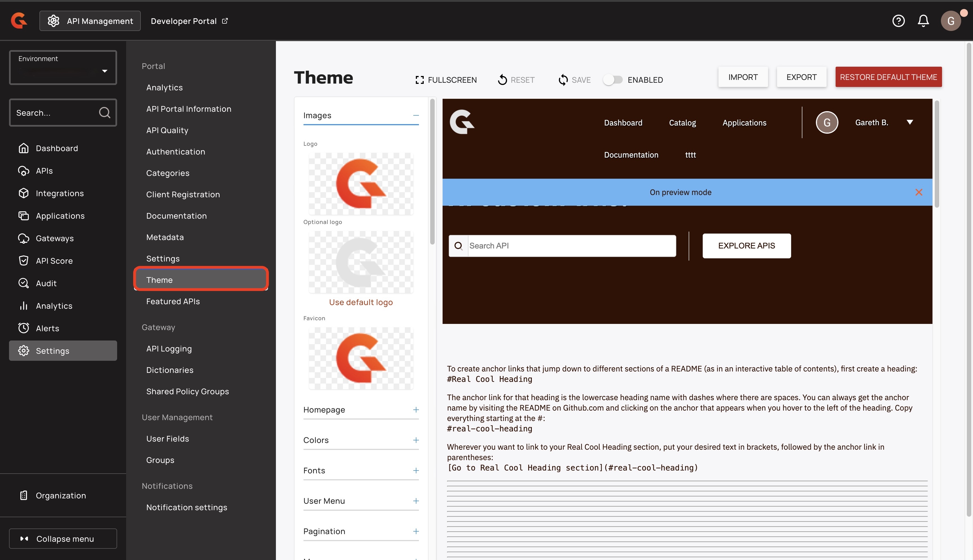Expand the Fonts section
Image resolution: width=973 pixels, height=560 pixels.
coord(416,471)
